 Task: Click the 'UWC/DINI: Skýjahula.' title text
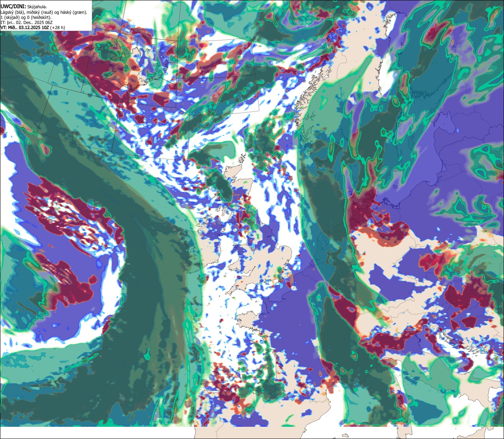coord(24,7)
